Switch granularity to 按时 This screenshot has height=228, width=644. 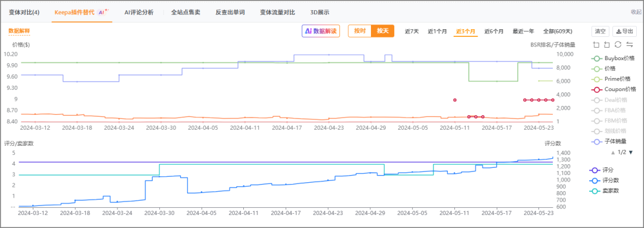click(360, 31)
